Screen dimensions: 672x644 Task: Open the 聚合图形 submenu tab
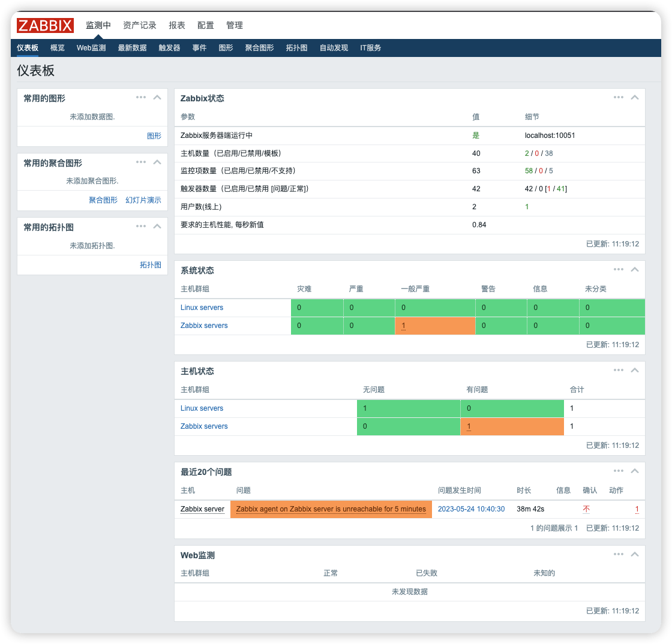tap(259, 48)
